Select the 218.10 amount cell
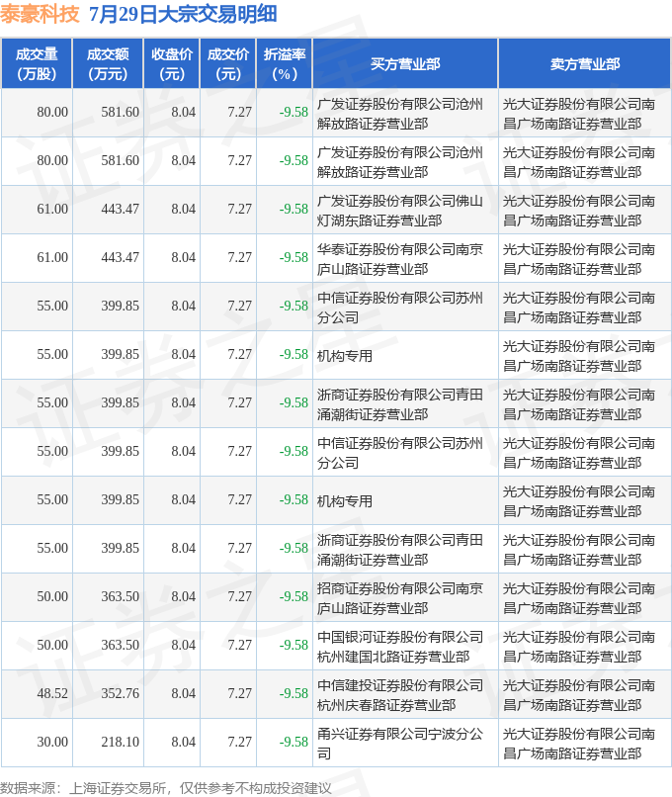The width and height of the screenshot is (672, 797). (x=120, y=742)
